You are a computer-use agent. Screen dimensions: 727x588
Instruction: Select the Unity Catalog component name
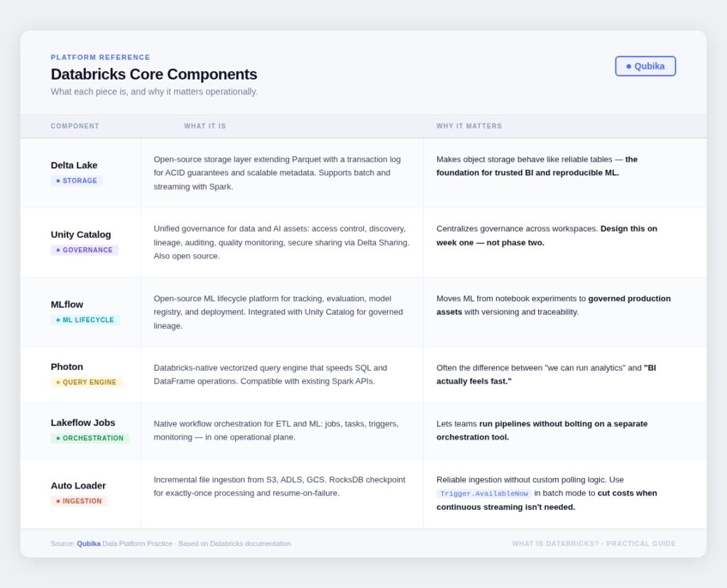pos(81,234)
